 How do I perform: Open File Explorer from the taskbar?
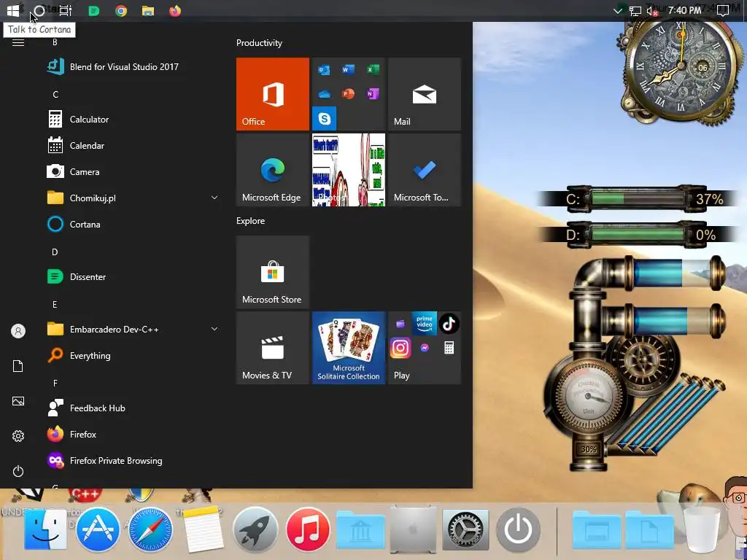click(148, 10)
